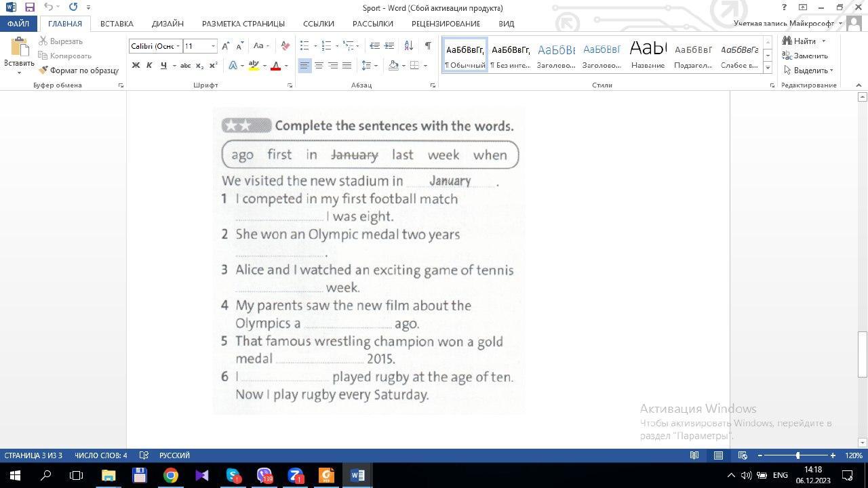This screenshot has height=488, width=868.
Task: Collapse the ribbon
Action: pyautogui.click(x=859, y=85)
